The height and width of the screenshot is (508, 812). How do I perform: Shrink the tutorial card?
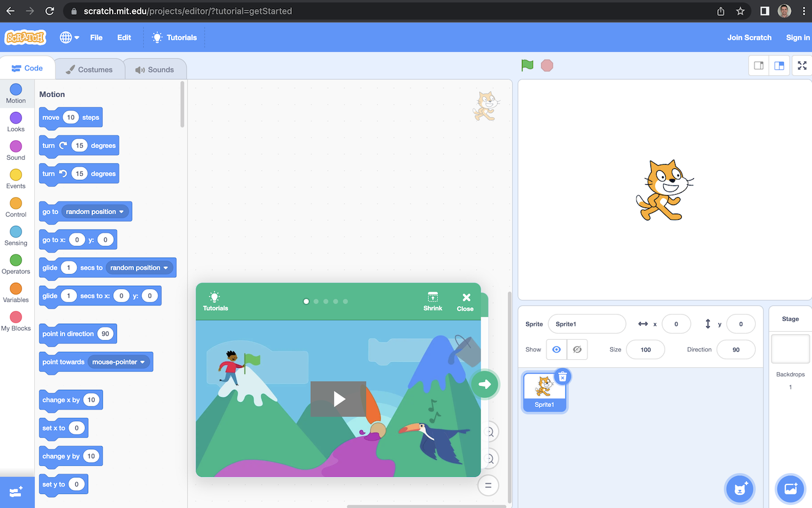(x=433, y=301)
